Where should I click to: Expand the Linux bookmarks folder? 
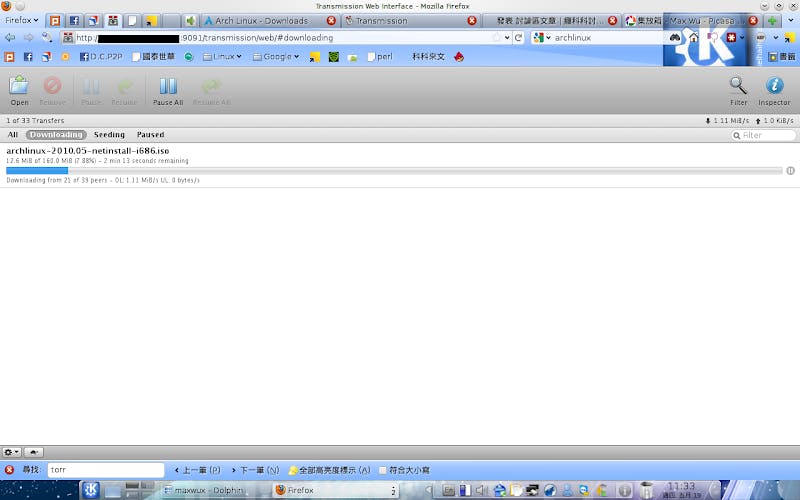point(222,57)
